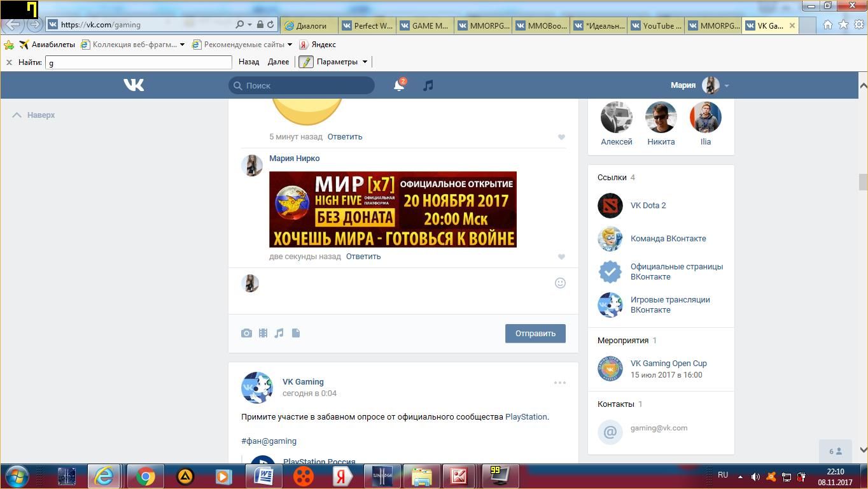
Task: Open #фан@gaming hashtag link
Action: (269, 441)
